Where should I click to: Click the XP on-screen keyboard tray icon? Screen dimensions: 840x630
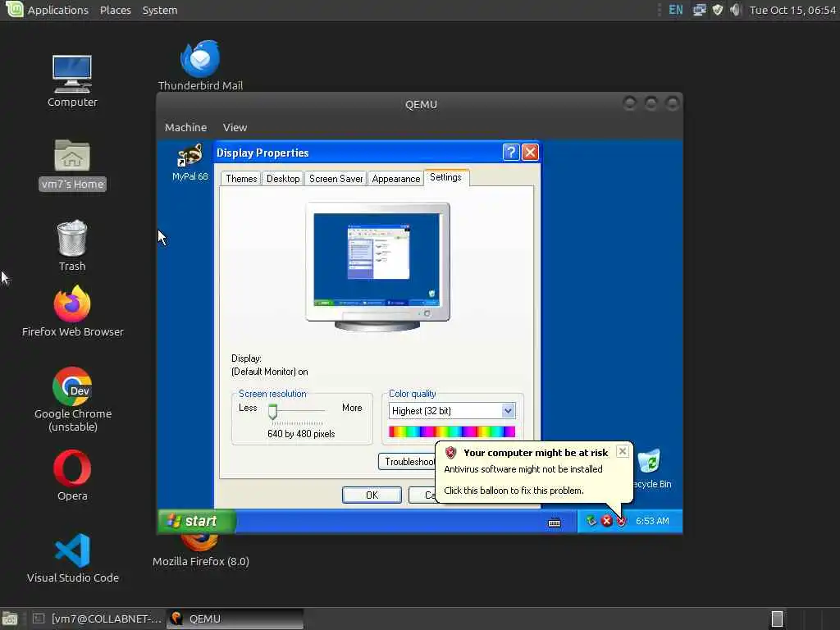(x=555, y=523)
